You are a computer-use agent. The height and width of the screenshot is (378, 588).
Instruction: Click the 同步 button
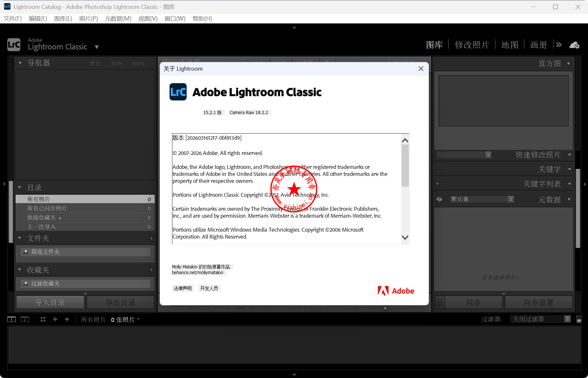pyautogui.click(x=473, y=302)
